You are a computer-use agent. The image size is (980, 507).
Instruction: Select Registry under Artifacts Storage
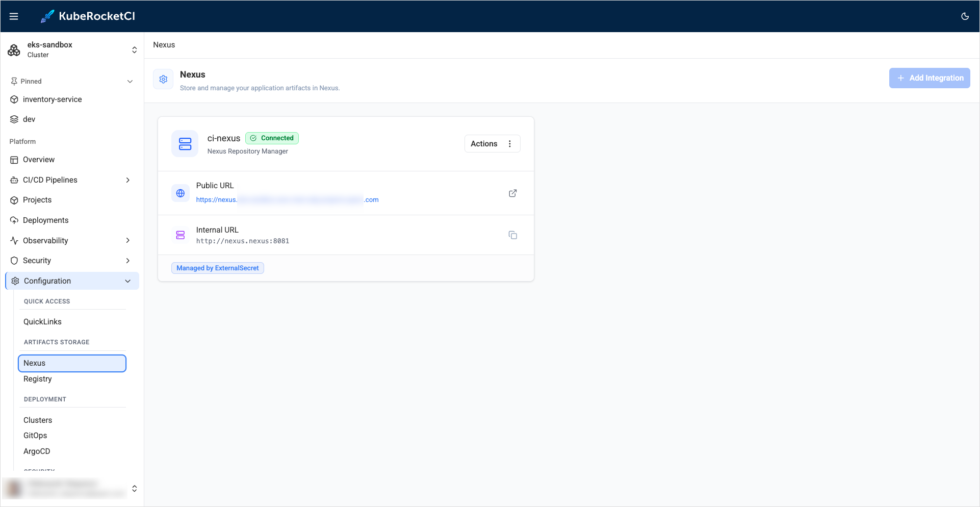click(38, 379)
